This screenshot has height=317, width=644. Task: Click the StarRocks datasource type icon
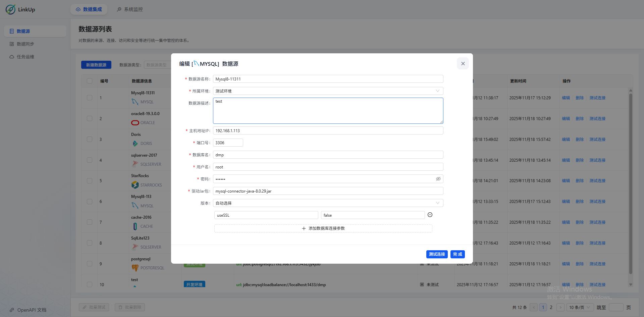(135, 185)
